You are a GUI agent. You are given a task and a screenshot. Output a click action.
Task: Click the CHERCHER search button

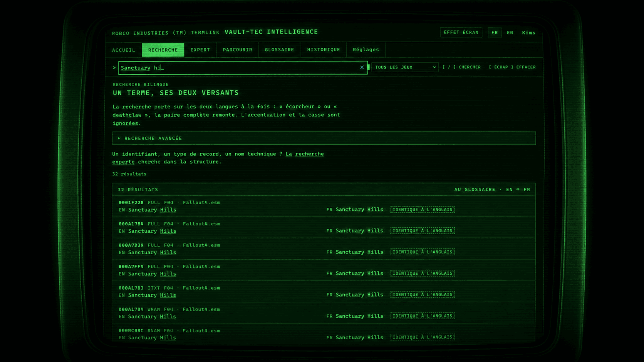click(x=461, y=67)
